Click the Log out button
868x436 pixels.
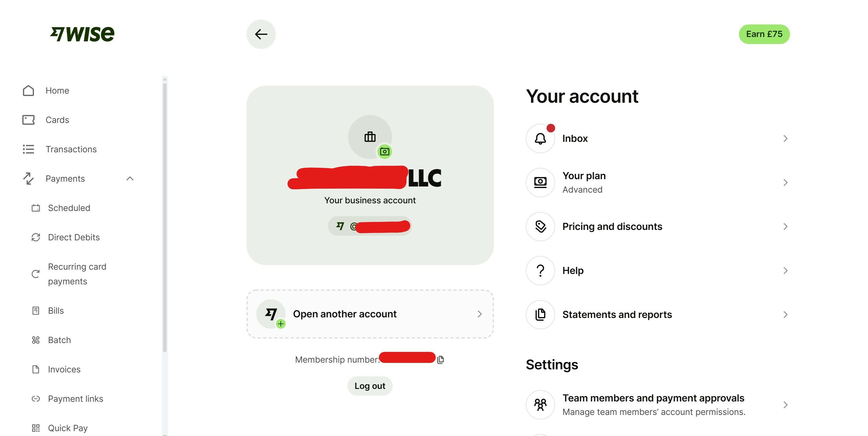pos(370,386)
